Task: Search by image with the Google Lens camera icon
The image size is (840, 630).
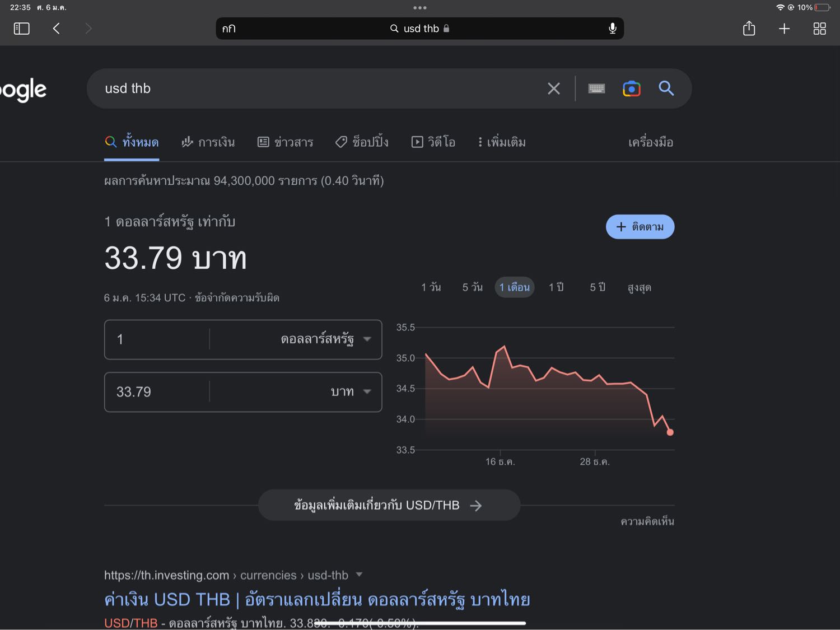Action: 631,88
